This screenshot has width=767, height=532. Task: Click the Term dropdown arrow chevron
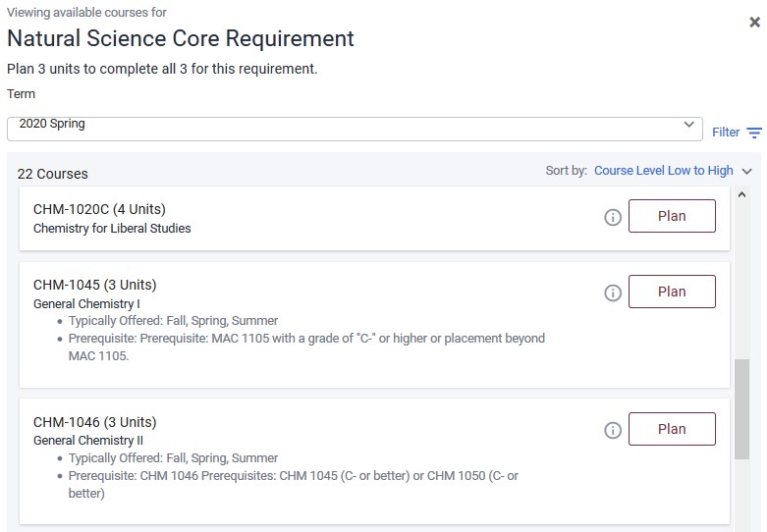[688, 126]
